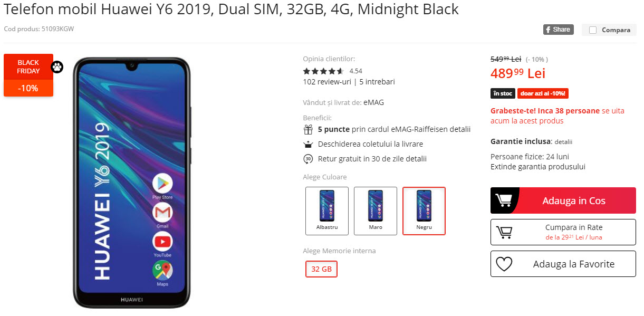Click the Adauga in Cos button
644x316 pixels.
coord(563,200)
